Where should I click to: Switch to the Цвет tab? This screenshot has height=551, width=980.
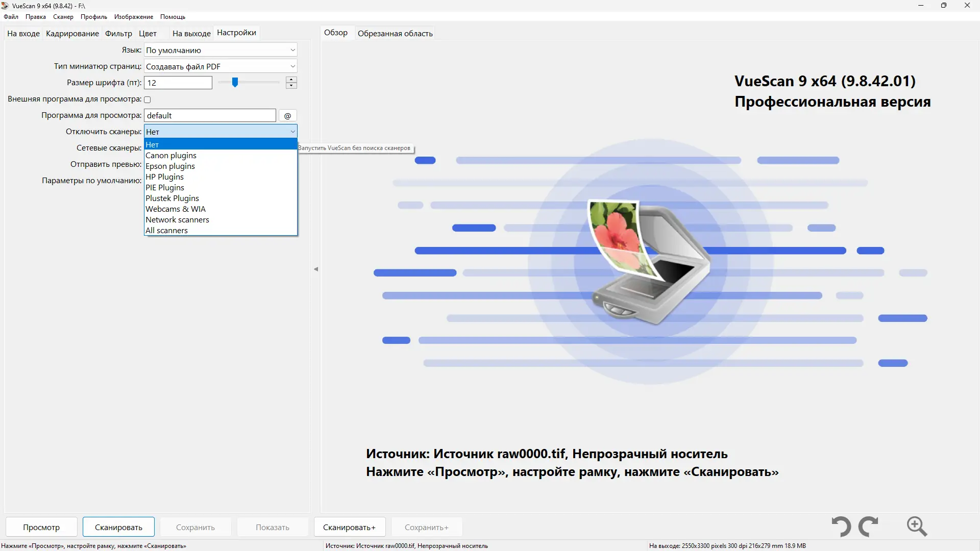(x=147, y=33)
